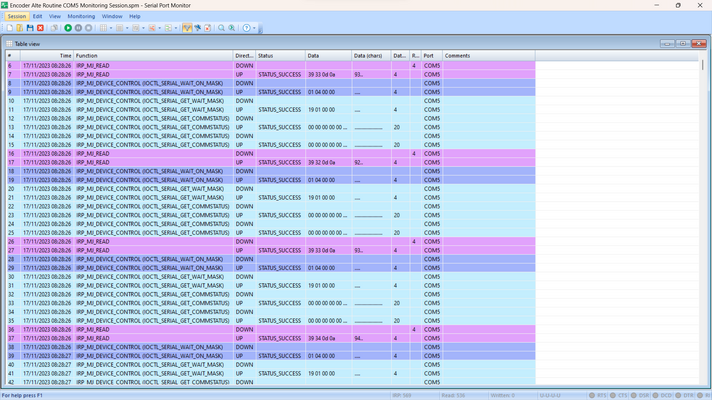
Task: Sort by the Time column header
Action: (x=47, y=56)
